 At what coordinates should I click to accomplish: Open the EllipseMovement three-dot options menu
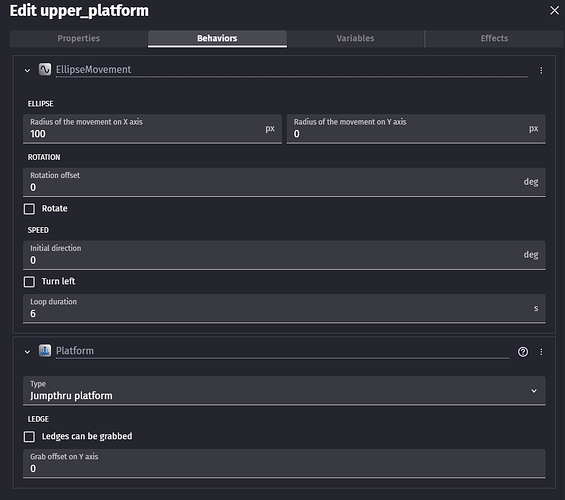click(x=541, y=71)
